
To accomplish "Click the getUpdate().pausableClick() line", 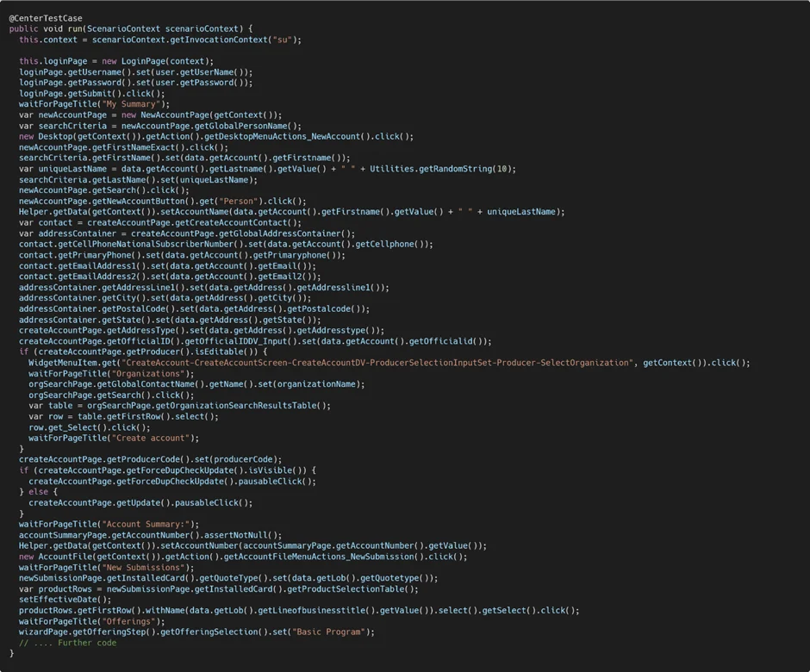I will click(x=140, y=502).
